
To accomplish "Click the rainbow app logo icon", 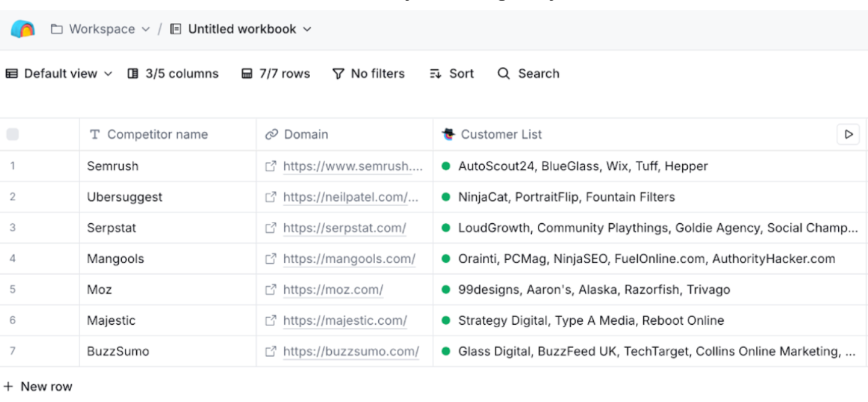I will 23,29.
